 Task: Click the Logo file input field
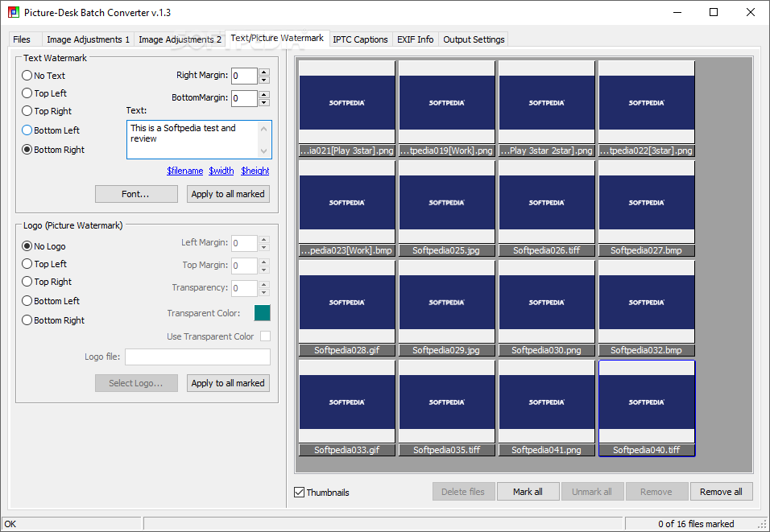click(x=197, y=357)
